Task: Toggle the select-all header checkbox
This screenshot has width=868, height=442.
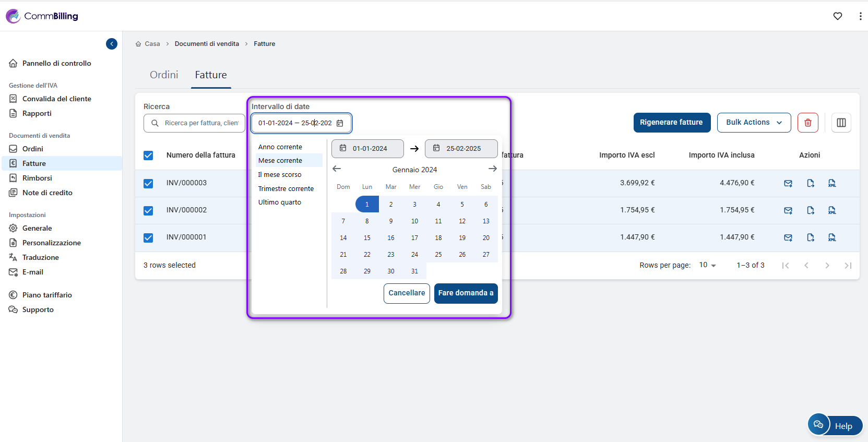Action: pyautogui.click(x=148, y=156)
